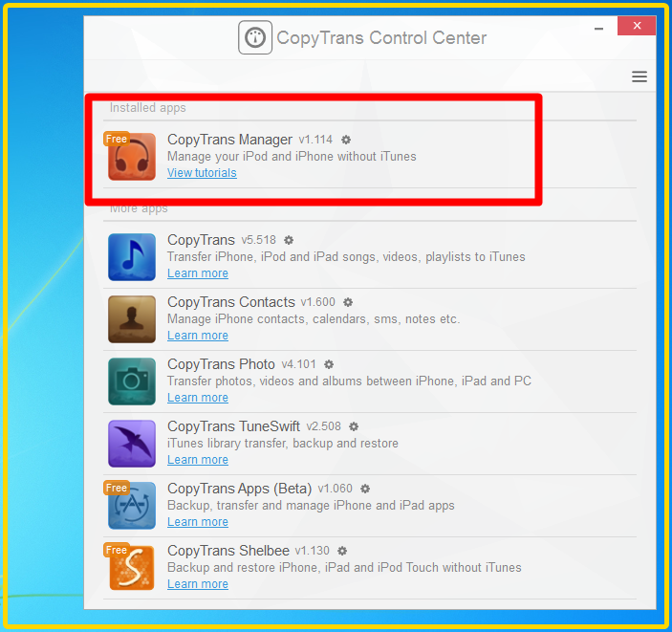Click Learn more under CopyTrans v5.518

tap(198, 273)
